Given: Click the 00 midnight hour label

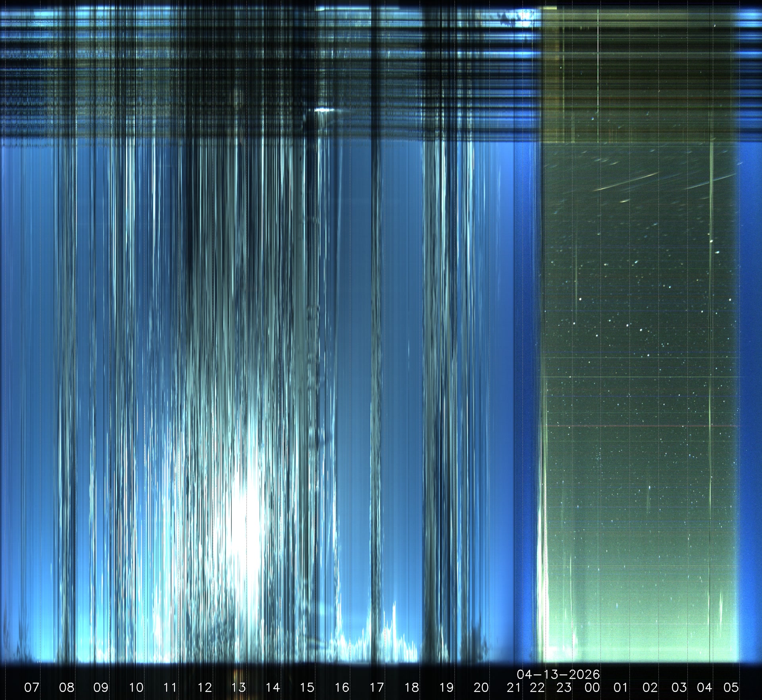Looking at the screenshot, I should click(592, 687).
